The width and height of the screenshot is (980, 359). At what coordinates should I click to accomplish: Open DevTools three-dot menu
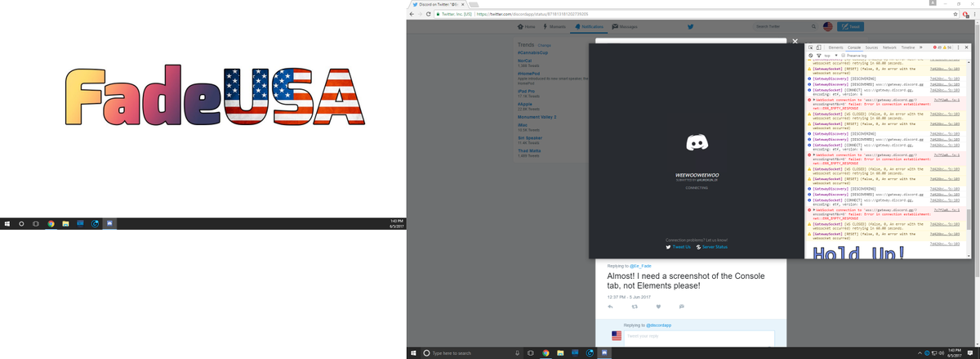958,47
